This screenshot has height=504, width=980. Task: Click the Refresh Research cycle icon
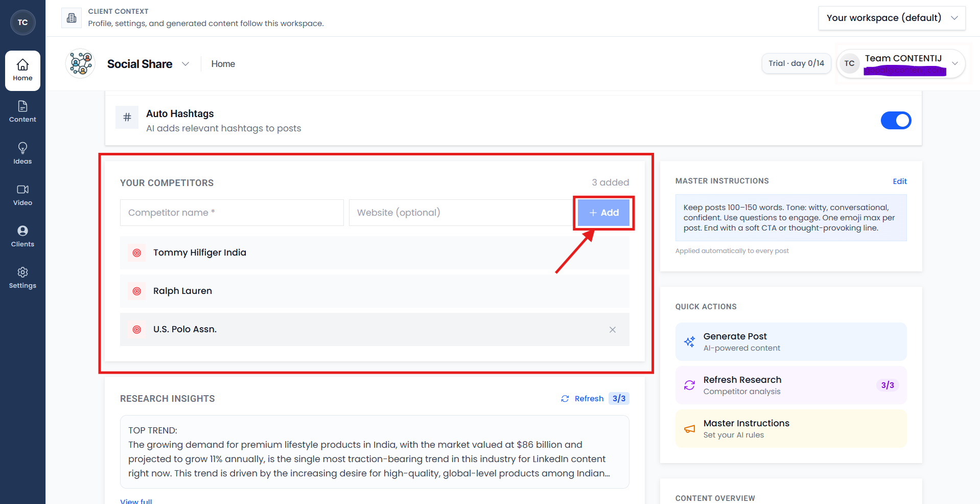tap(690, 385)
